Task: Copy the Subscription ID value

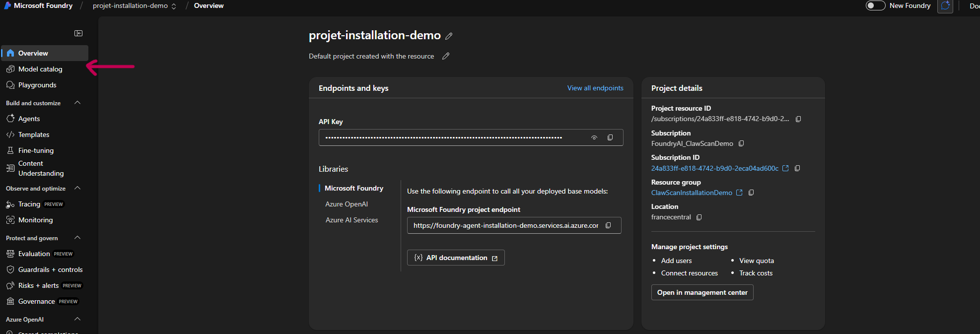Action: point(797,168)
